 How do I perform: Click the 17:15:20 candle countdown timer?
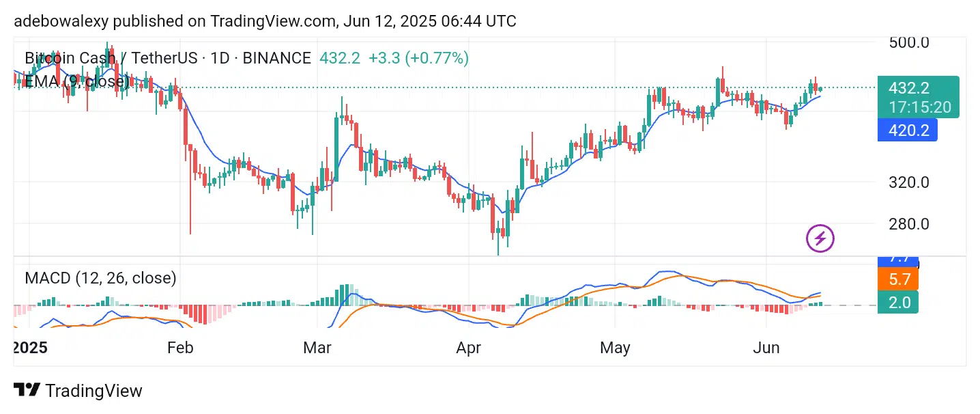919,107
